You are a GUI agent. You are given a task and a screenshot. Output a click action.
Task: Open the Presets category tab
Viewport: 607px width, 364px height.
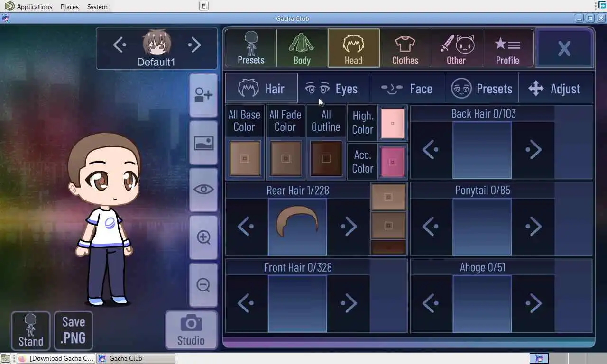click(251, 48)
